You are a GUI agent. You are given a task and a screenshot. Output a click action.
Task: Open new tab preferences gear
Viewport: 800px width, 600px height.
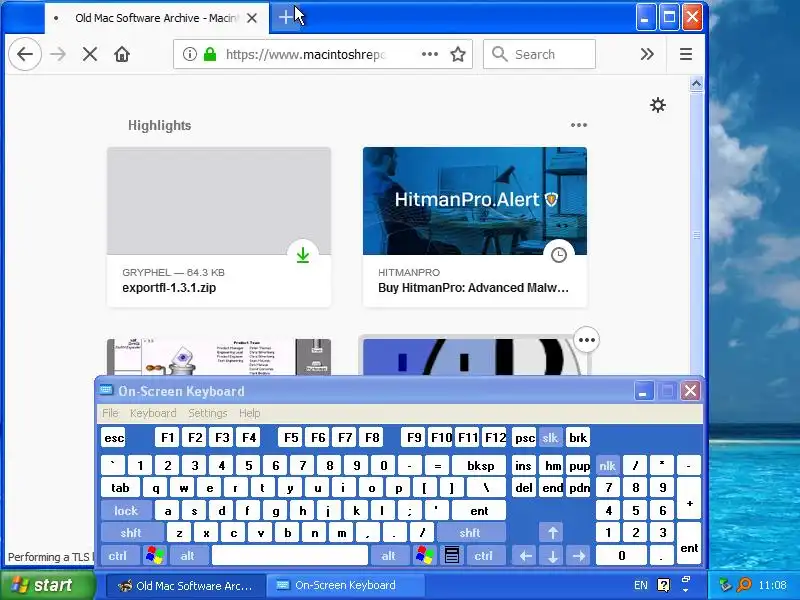pos(658,105)
